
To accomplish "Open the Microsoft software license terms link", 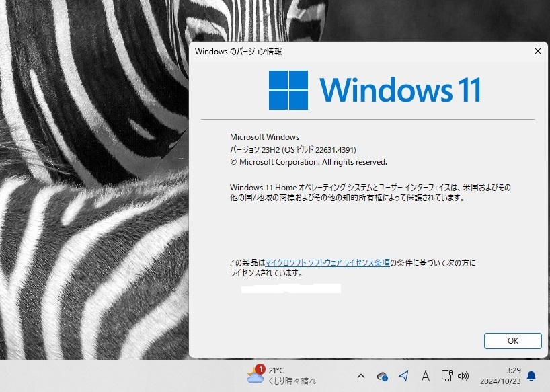I will [x=327, y=263].
